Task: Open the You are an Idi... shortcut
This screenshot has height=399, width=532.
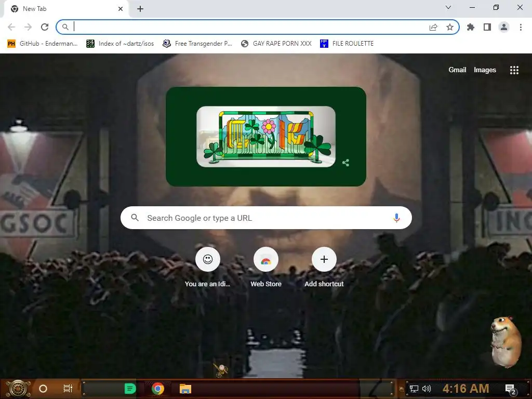Action: click(x=208, y=268)
